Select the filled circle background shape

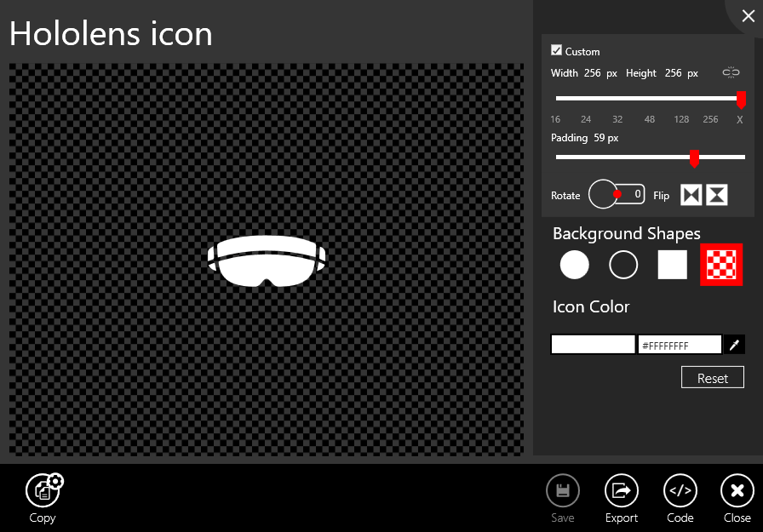coord(574,265)
